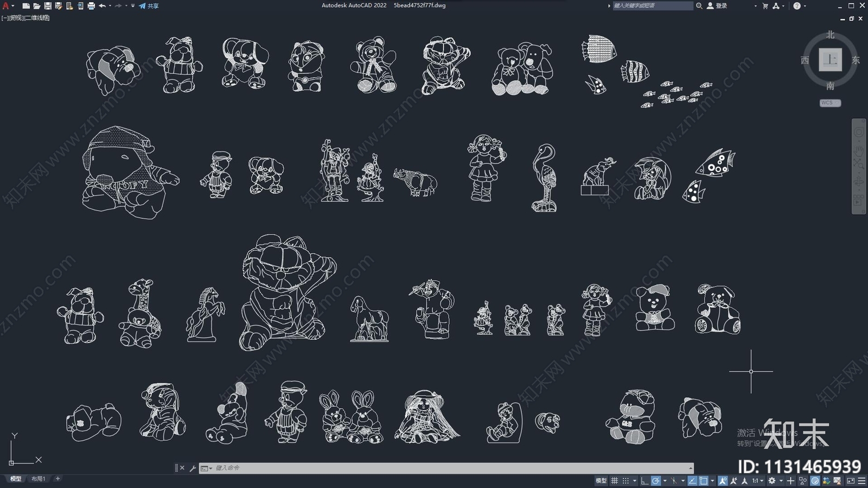Click the search magnifier icon

tap(699, 6)
